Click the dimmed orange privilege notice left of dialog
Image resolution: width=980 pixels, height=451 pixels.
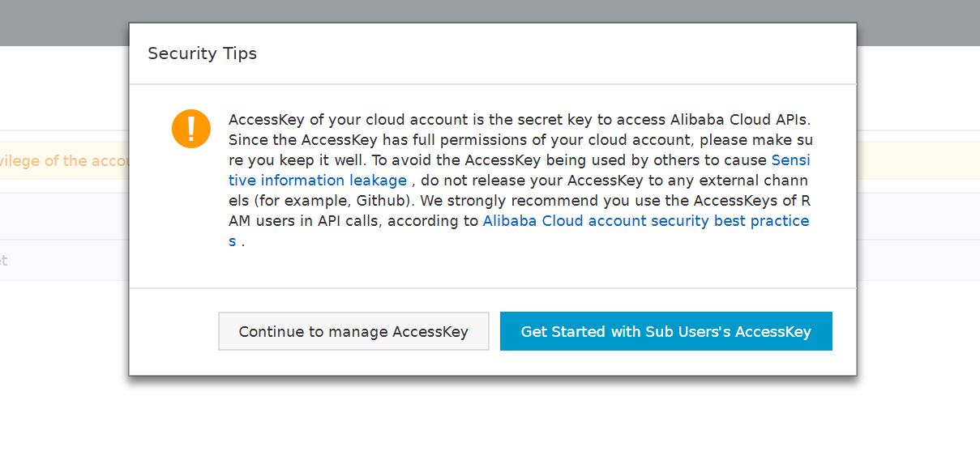click(65, 160)
